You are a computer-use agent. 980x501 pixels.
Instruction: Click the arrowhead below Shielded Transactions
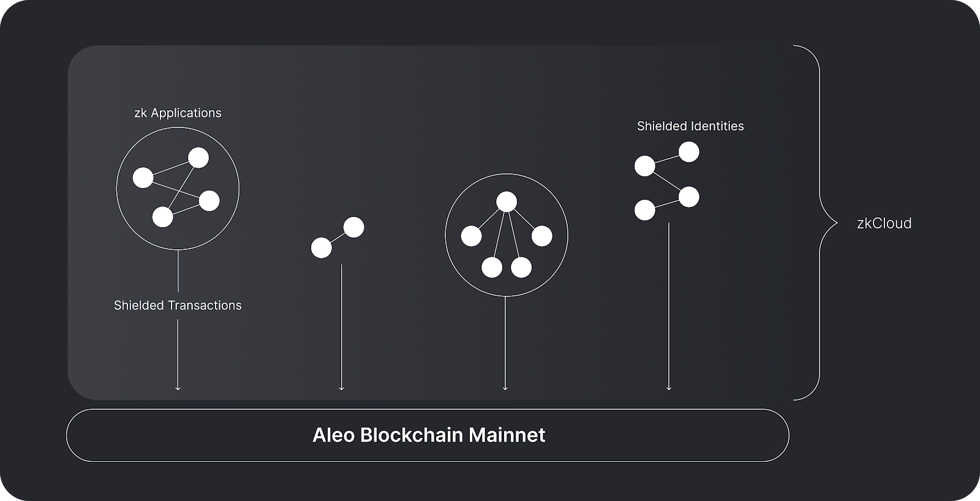[x=178, y=387]
